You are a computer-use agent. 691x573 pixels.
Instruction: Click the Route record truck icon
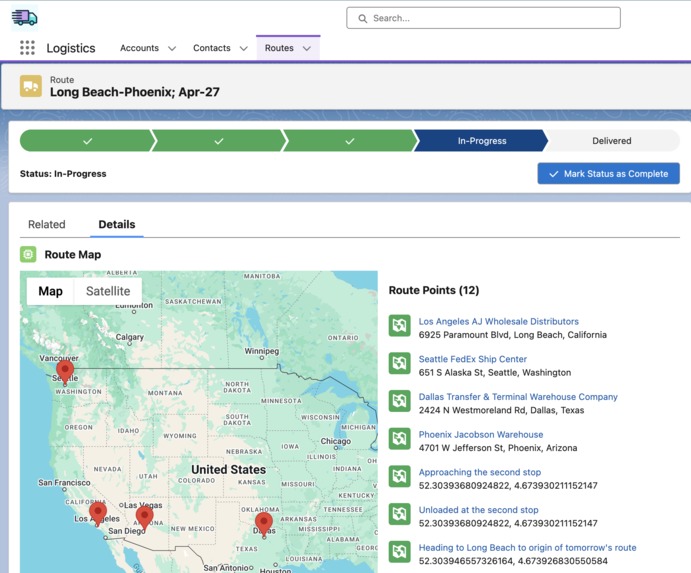coord(31,86)
